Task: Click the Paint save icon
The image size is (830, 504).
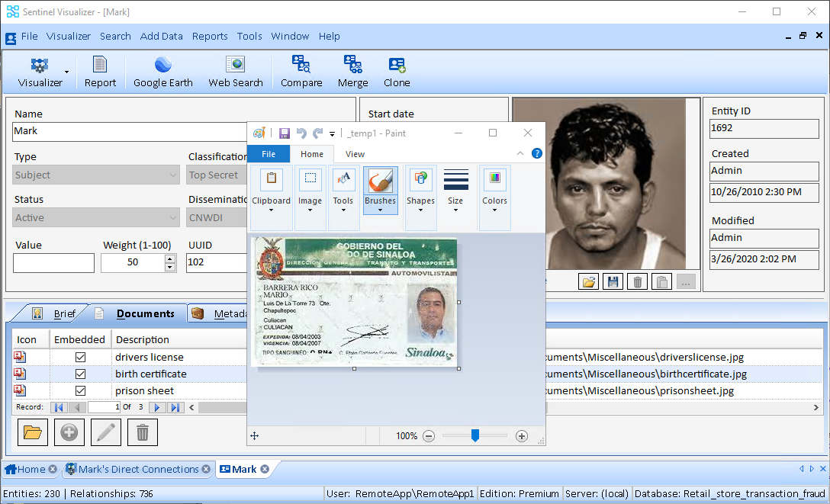Action: tap(285, 133)
